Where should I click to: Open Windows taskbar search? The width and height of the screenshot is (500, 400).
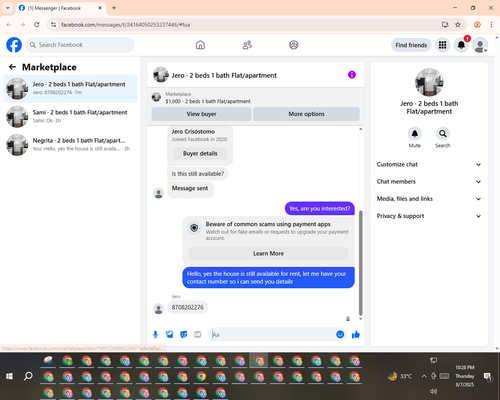pos(28,376)
